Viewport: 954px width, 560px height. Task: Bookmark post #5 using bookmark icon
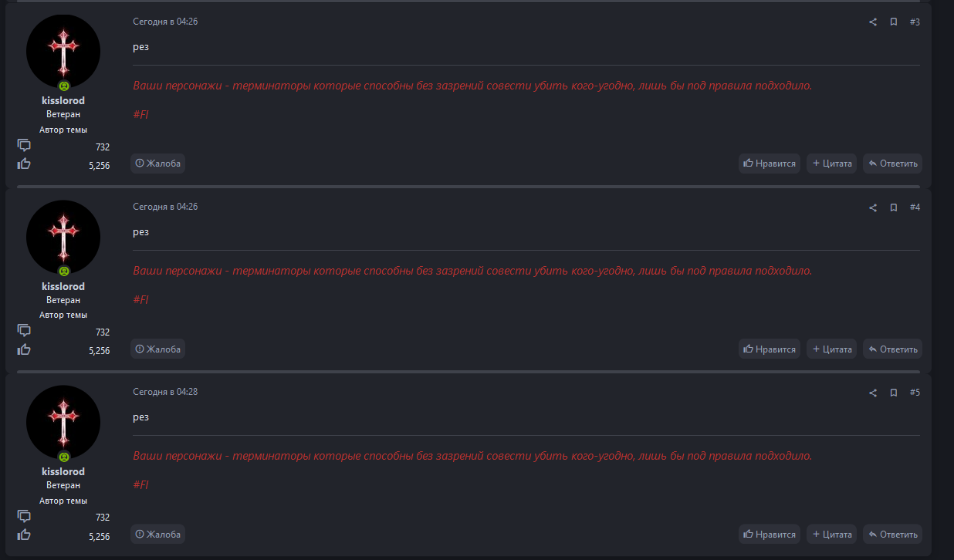893,393
